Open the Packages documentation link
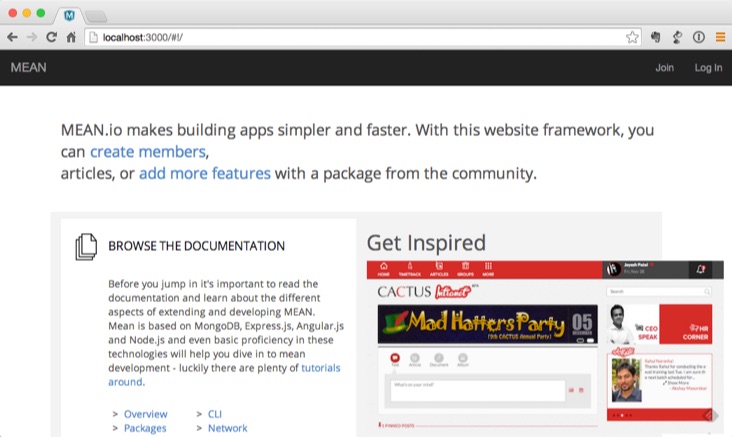Screen dimensions: 732x437 click(x=145, y=428)
